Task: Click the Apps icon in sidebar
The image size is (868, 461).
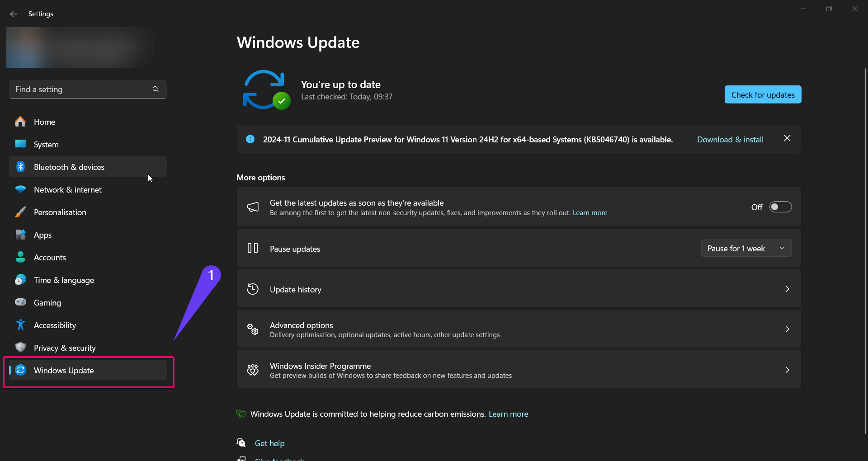Action: click(20, 235)
